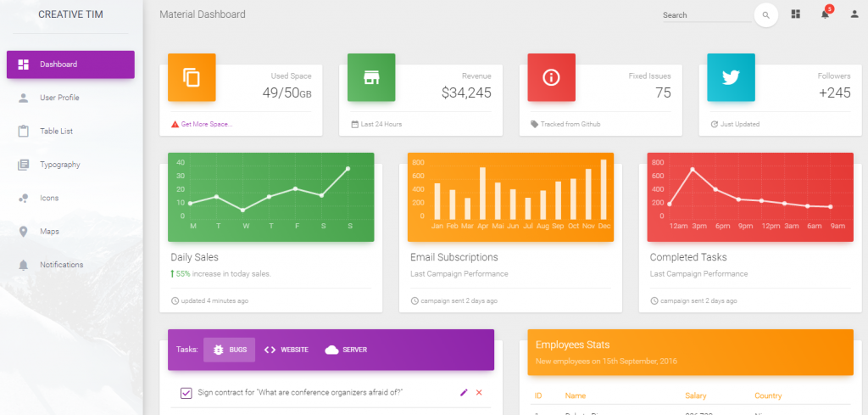Edit the Sign contract task with pencil
The width and height of the screenshot is (868, 415).
point(463,392)
